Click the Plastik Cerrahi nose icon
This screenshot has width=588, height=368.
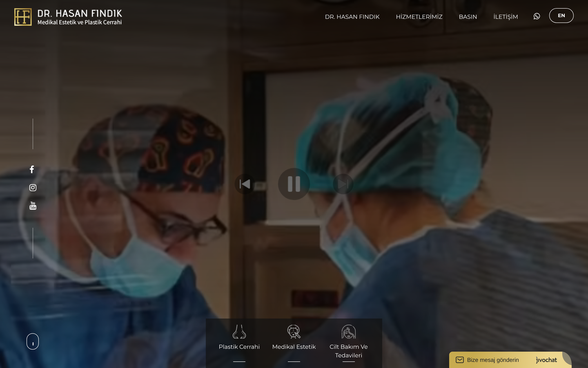[239, 332]
